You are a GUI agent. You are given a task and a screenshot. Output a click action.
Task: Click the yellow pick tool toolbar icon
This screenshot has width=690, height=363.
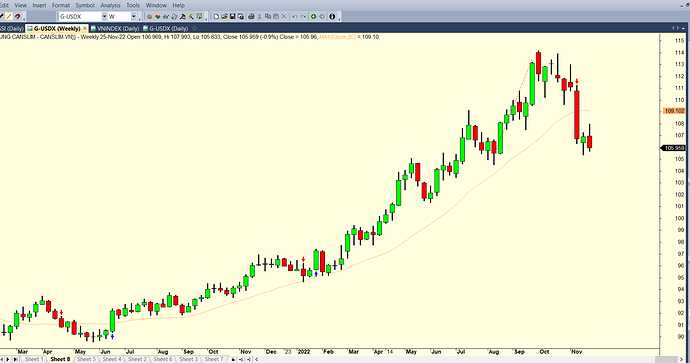(x=191, y=17)
